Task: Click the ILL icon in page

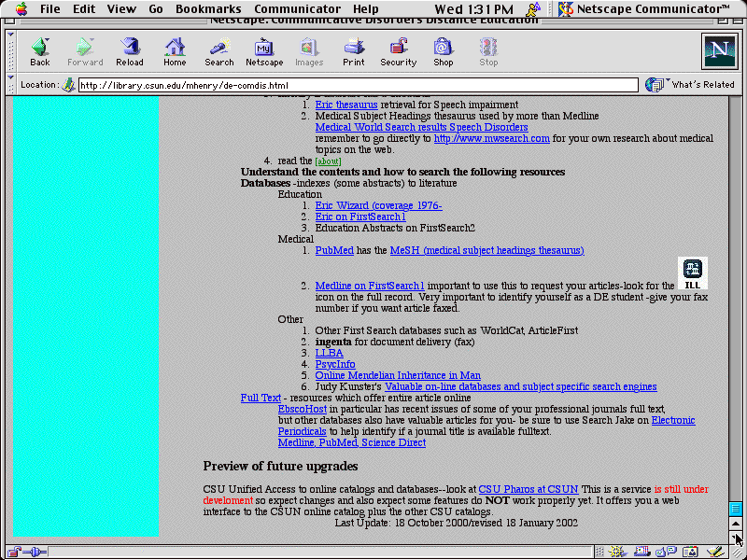Action: pos(693,273)
